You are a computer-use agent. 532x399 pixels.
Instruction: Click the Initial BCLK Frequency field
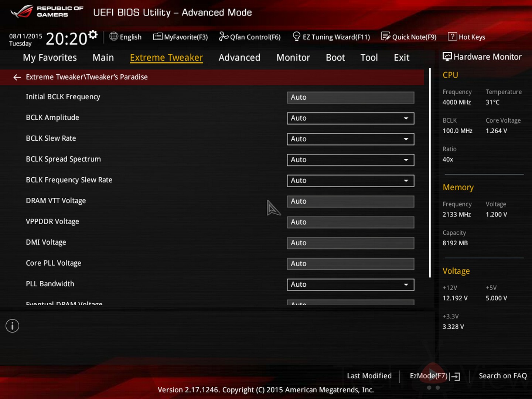(x=350, y=98)
